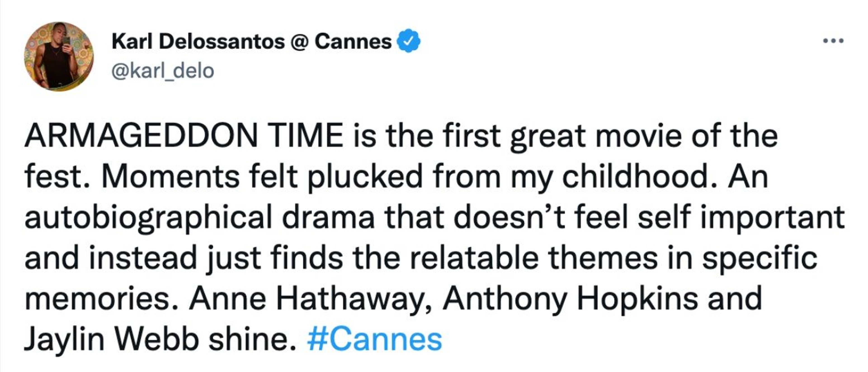Open Karl Delossantos's profile picture
This screenshot has width=868, height=372.
59,56
